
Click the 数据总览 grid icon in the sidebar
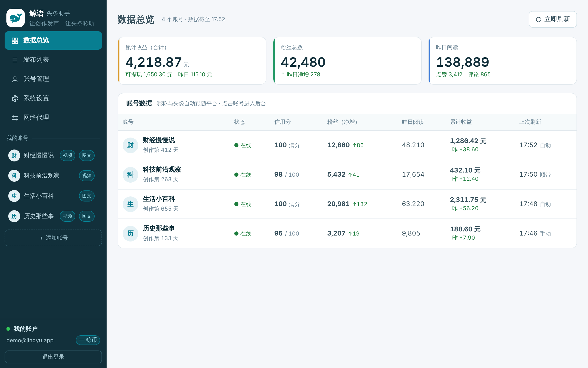[15, 40]
